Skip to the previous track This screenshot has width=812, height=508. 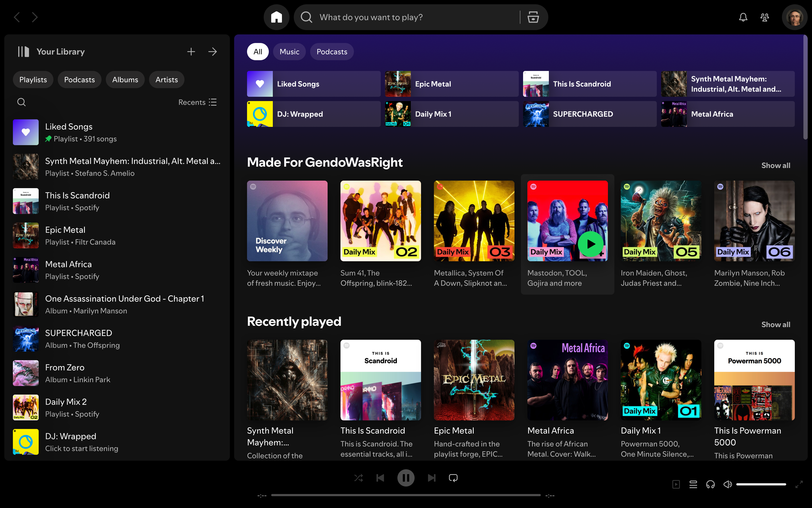[380, 478]
